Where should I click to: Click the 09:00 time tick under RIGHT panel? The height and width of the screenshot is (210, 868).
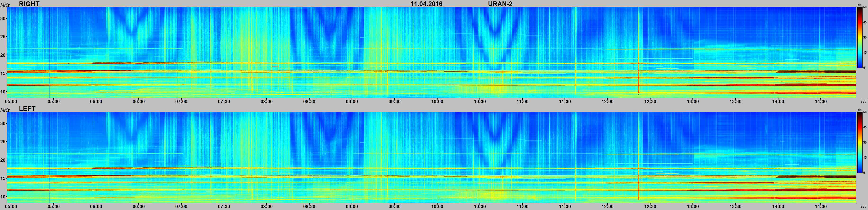coord(352,101)
